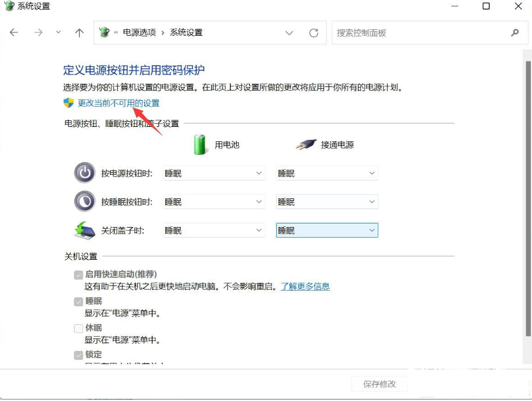Toggle 启用快速启动(推荐) checkbox
532x401 pixels.
pos(78,275)
